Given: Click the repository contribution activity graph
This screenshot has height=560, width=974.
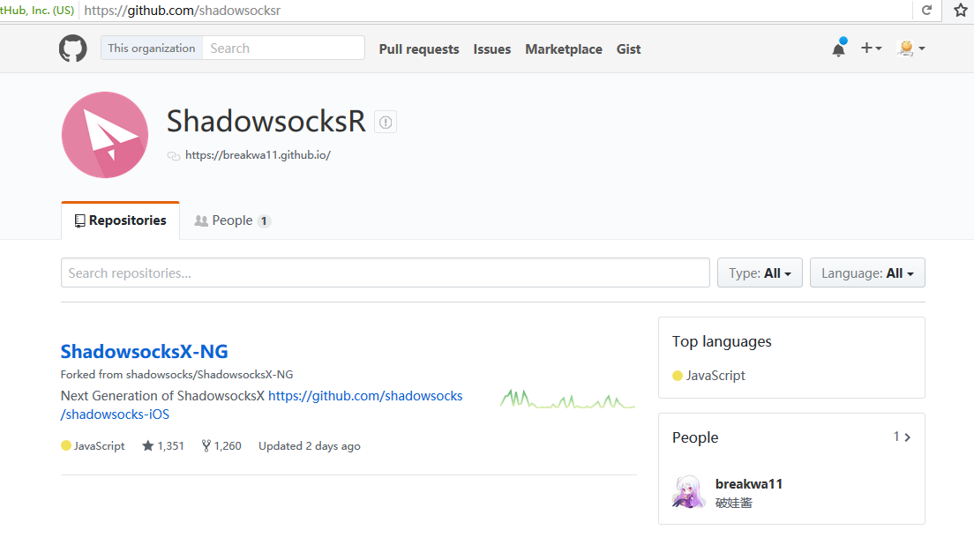Looking at the screenshot, I should [x=567, y=399].
